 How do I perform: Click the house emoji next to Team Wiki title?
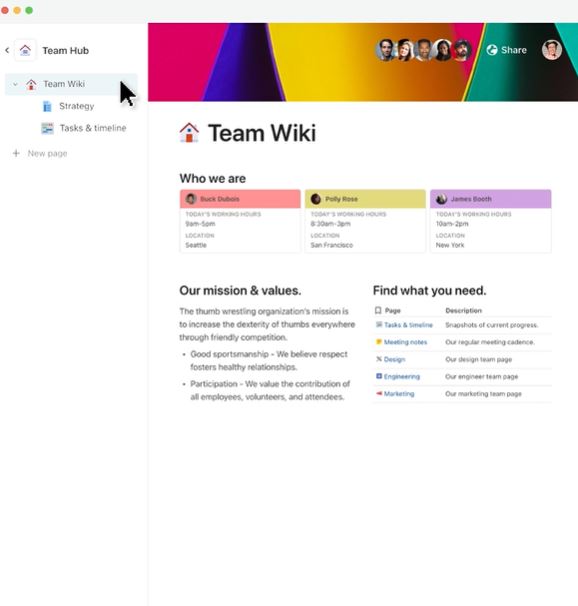[189, 133]
